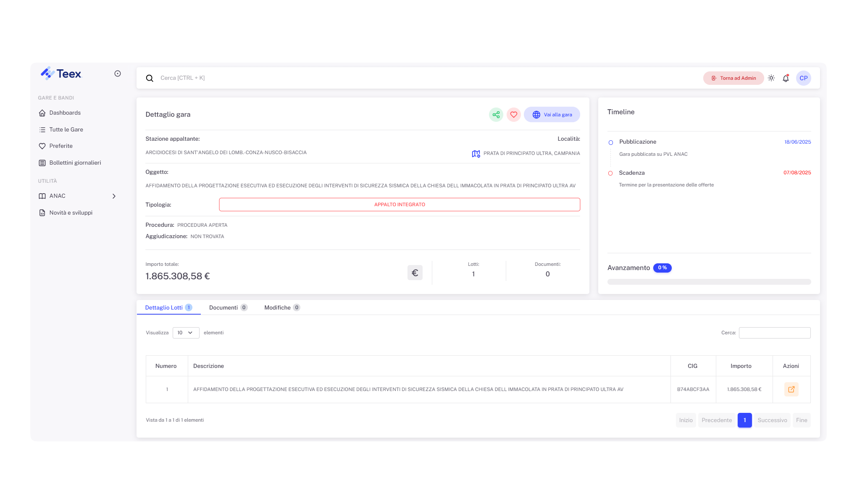
Task: Select the Dashboards sidebar item
Action: click(x=65, y=113)
